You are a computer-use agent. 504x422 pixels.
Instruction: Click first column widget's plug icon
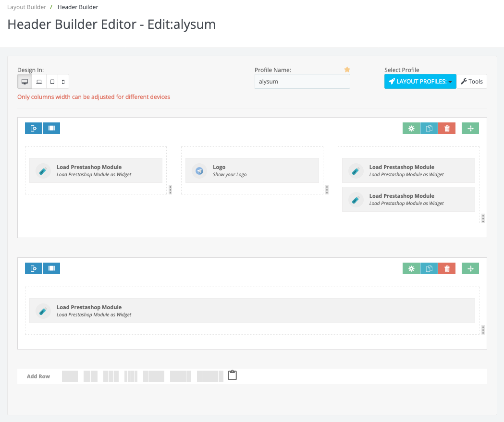[x=43, y=171]
